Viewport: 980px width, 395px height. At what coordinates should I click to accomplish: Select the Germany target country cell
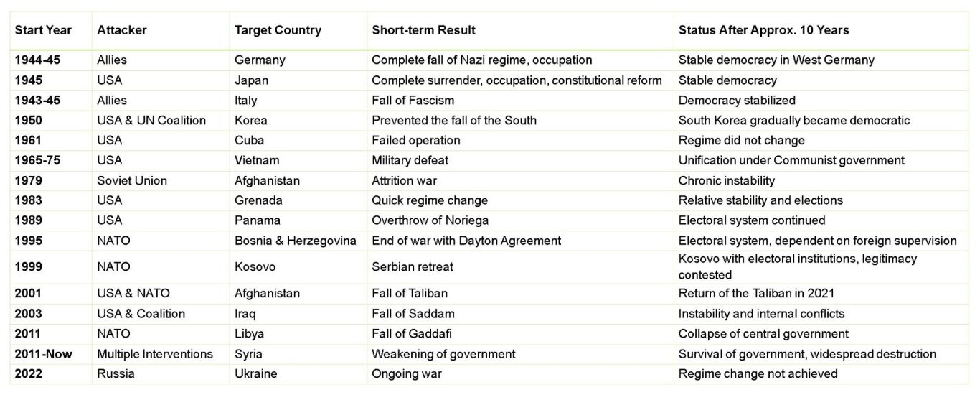(x=260, y=60)
